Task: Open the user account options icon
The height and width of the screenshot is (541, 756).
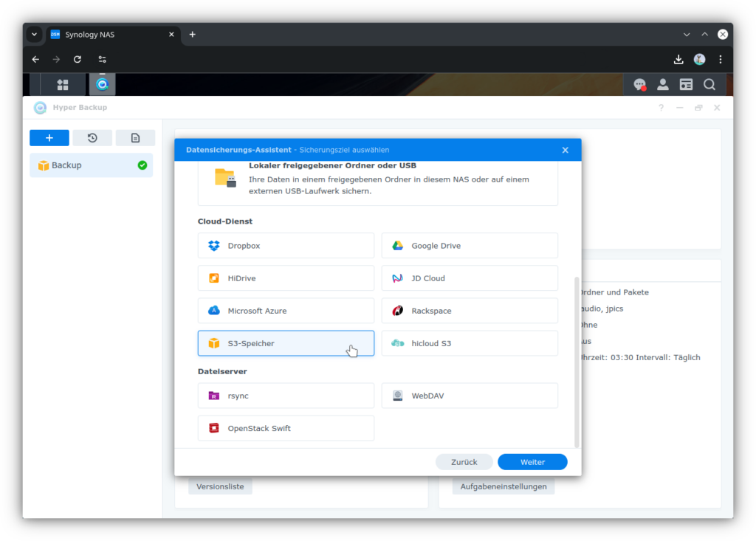Action: click(663, 85)
